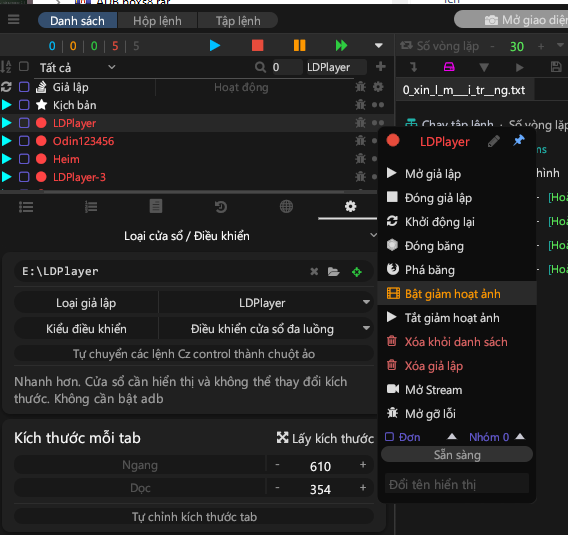Click Lấy kích thước button
The width and height of the screenshot is (568, 535).
point(325,438)
